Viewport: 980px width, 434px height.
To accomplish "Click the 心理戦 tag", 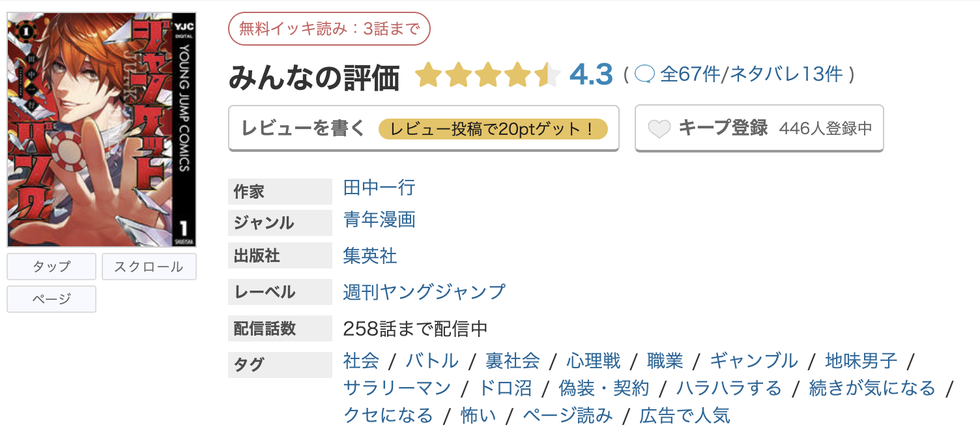I will point(594,360).
